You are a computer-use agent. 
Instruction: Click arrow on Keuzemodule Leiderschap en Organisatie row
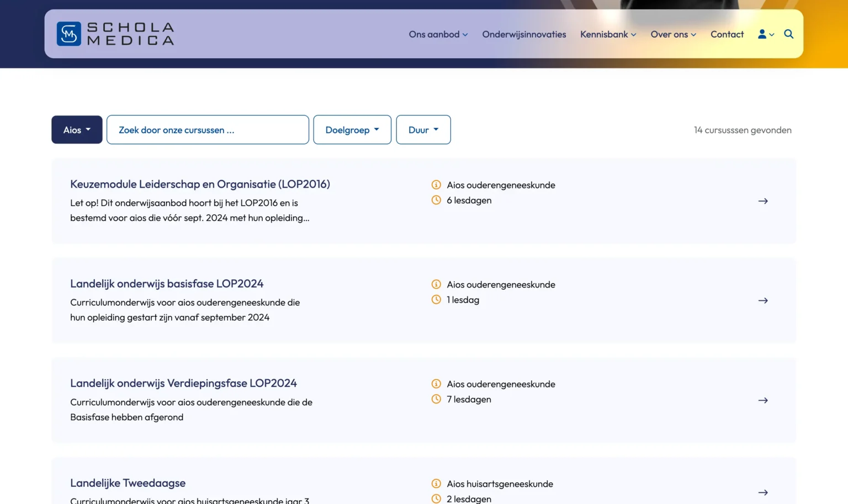click(x=763, y=201)
